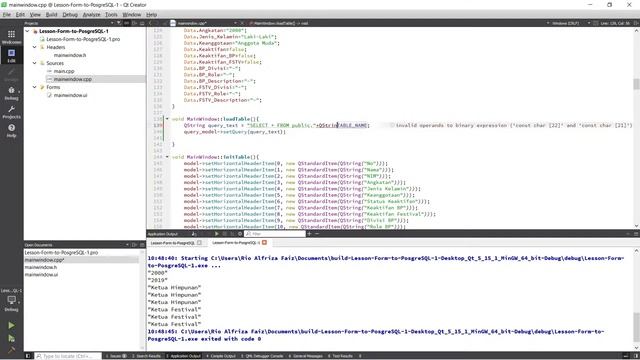Open the QML Debugger Console pane
640x360 pixels.
click(x=262, y=356)
